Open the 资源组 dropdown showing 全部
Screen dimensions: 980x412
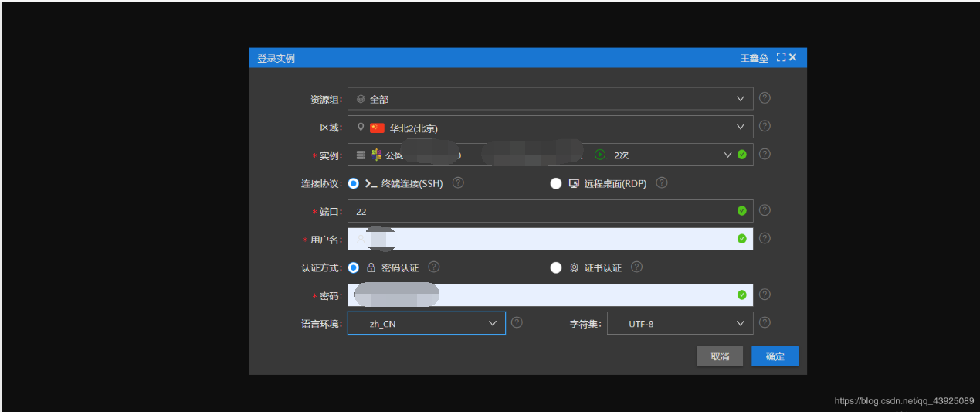click(550, 98)
